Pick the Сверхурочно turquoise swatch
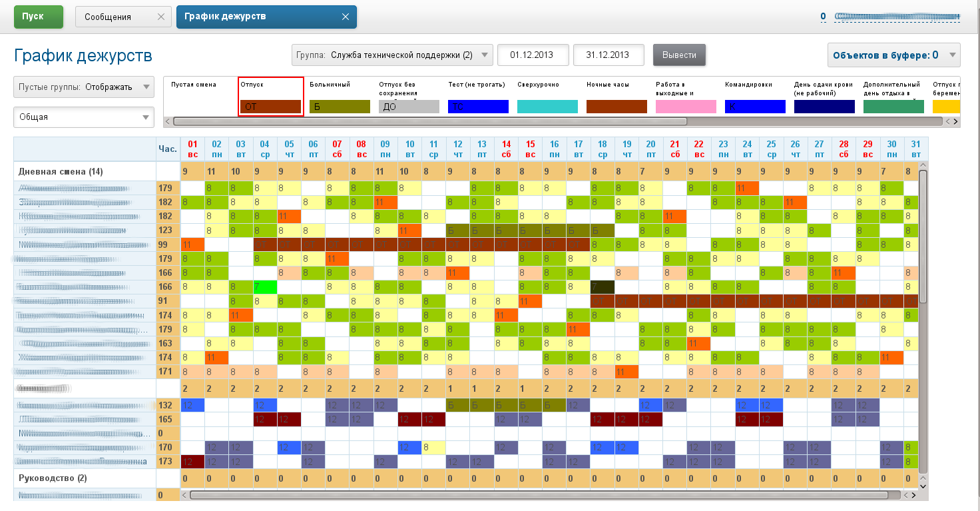The width and height of the screenshot is (980, 511). click(x=547, y=107)
